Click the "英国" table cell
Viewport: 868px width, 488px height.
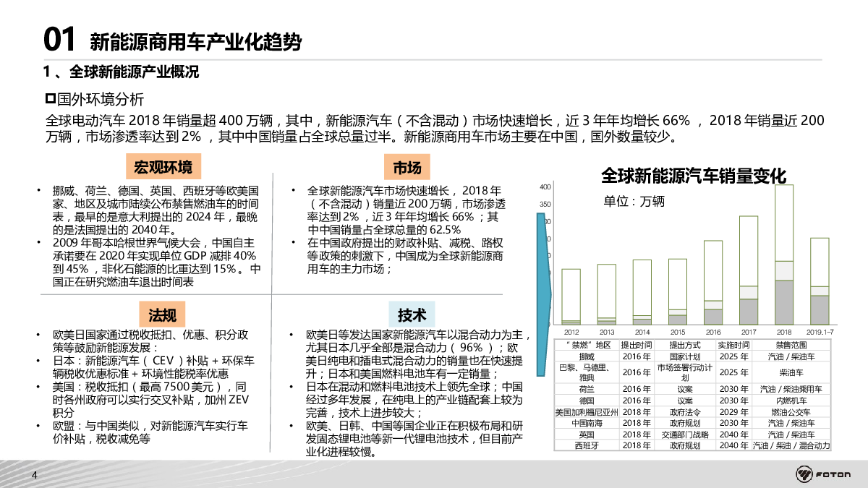(587, 435)
